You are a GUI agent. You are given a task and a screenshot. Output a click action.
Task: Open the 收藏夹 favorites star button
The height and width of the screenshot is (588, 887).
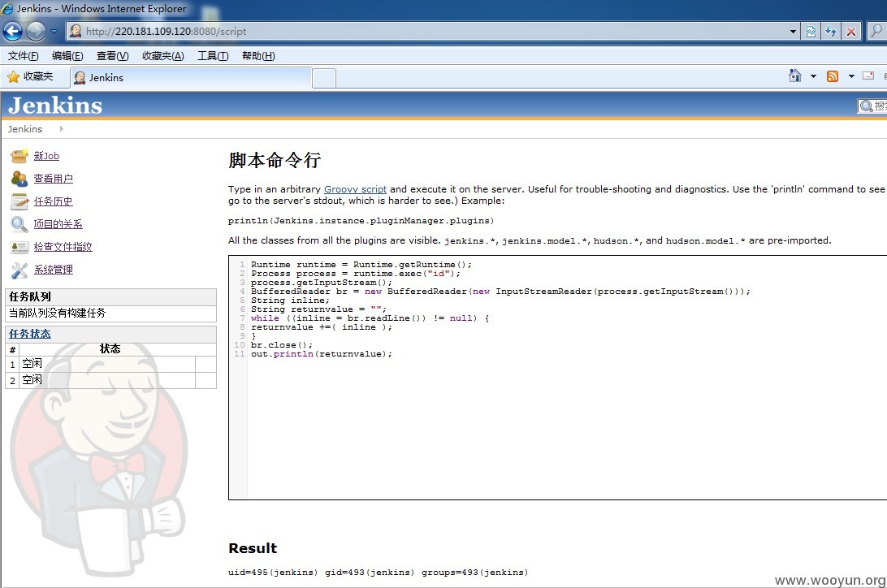pos(30,76)
